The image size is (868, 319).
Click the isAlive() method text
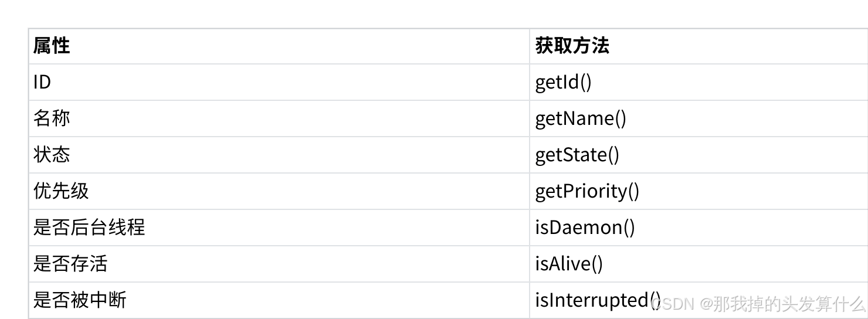(569, 264)
